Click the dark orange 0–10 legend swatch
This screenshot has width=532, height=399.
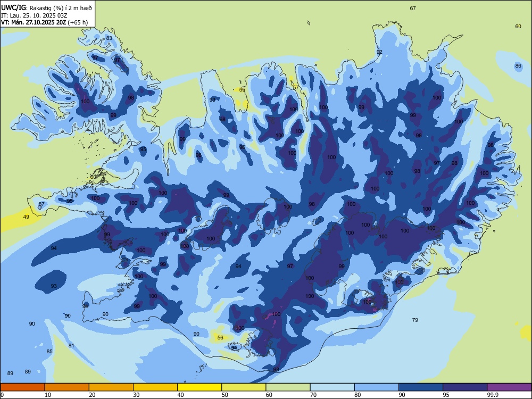pyautogui.click(x=22, y=387)
